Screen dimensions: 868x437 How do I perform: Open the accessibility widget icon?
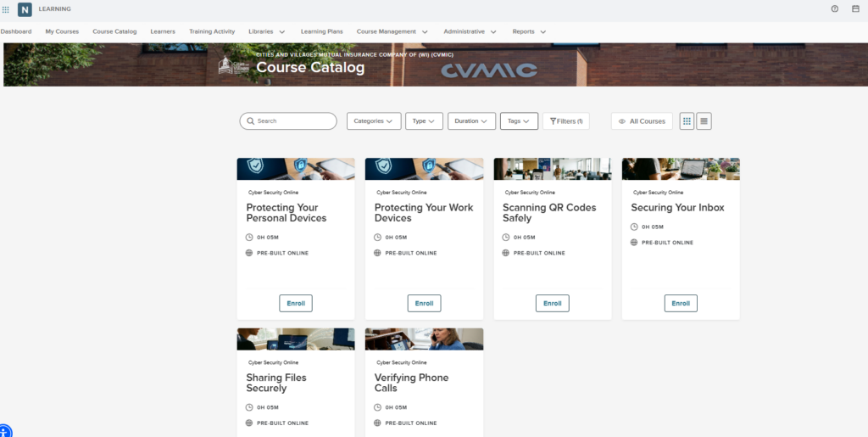(4, 431)
